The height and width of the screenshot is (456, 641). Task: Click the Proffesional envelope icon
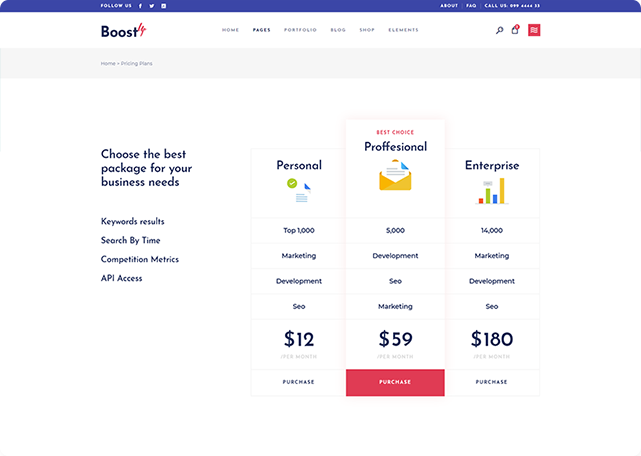(395, 177)
